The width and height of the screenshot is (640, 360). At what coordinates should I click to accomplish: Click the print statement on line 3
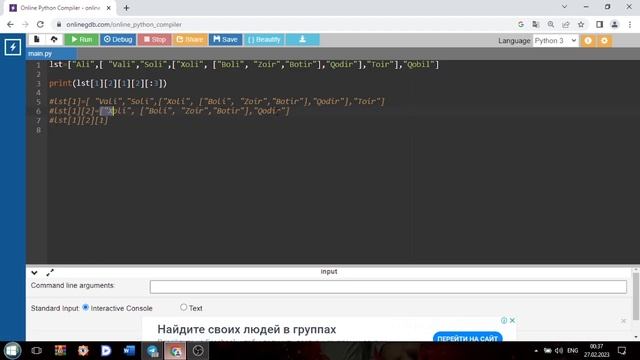pyautogui.click(x=108, y=83)
